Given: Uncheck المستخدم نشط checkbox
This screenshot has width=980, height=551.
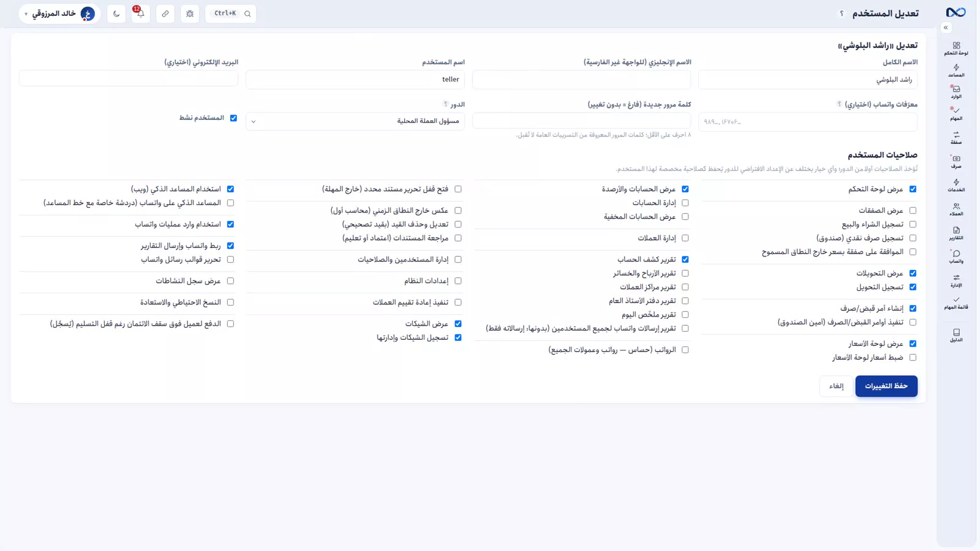Looking at the screenshot, I should 233,118.
